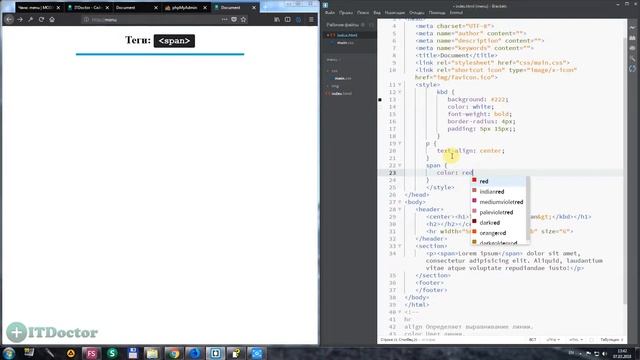Open the page actions three-dots menu in Firefox
The width and height of the screenshot is (640, 360).
tap(224, 19)
